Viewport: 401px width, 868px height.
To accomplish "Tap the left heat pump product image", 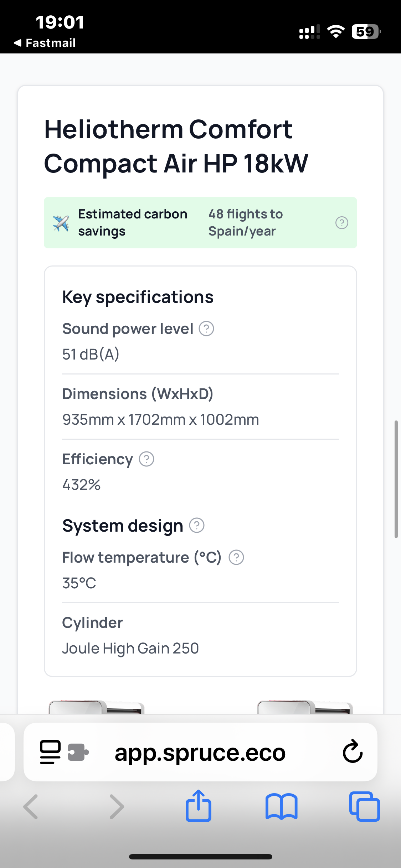I will [x=97, y=707].
